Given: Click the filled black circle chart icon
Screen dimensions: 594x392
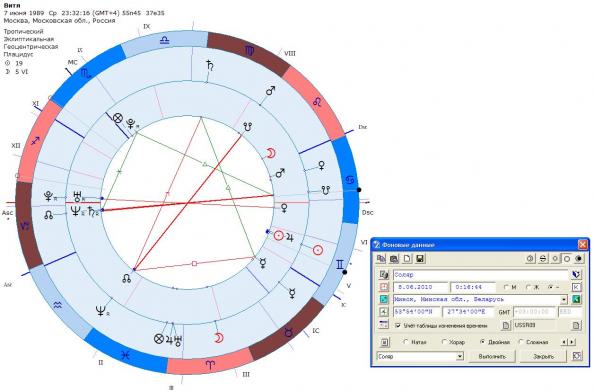Looking at the screenshot, I should [578, 259].
